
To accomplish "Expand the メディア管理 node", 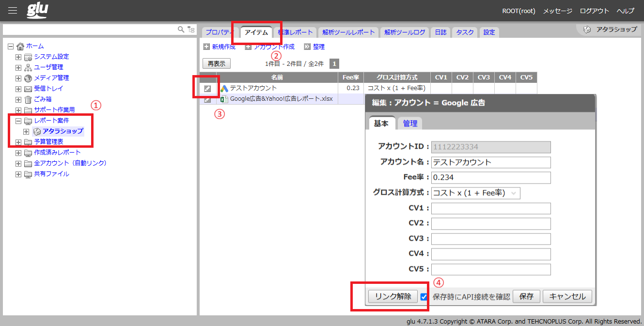I will coord(18,78).
